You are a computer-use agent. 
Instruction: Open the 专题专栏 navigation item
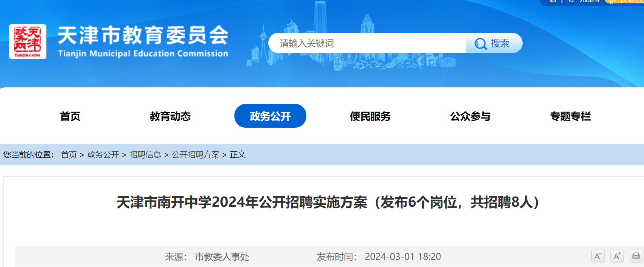(570, 116)
